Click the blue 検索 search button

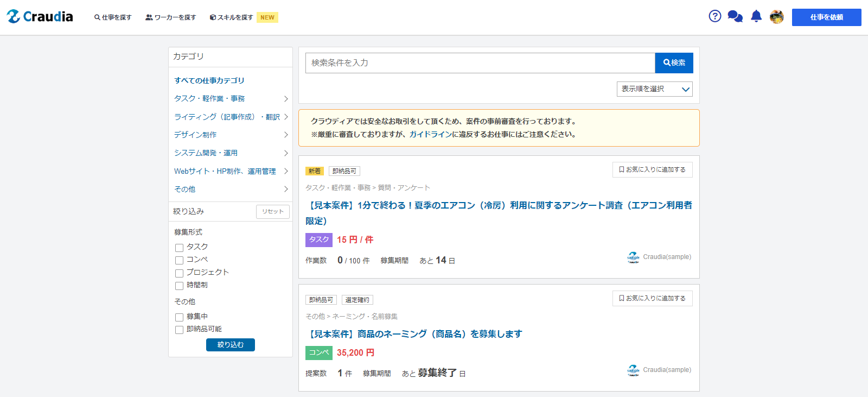coord(674,63)
